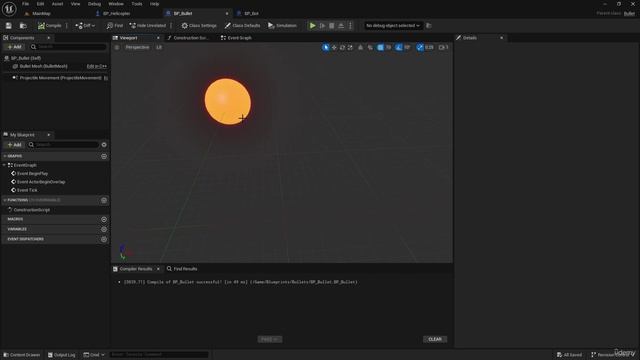Toggle scale snapping in the viewport
Image resolution: width=640 pixels, height=360 pixels.
pyautogui.click(x=420, y=48)
